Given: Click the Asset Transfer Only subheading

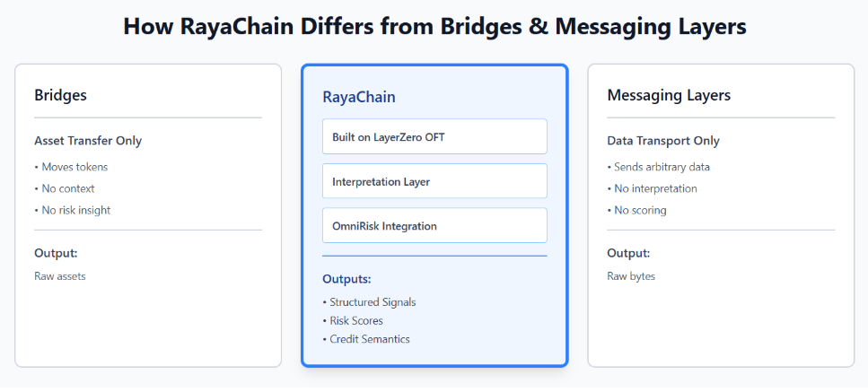Looking at the screenshot, I should tap(88, 141).
